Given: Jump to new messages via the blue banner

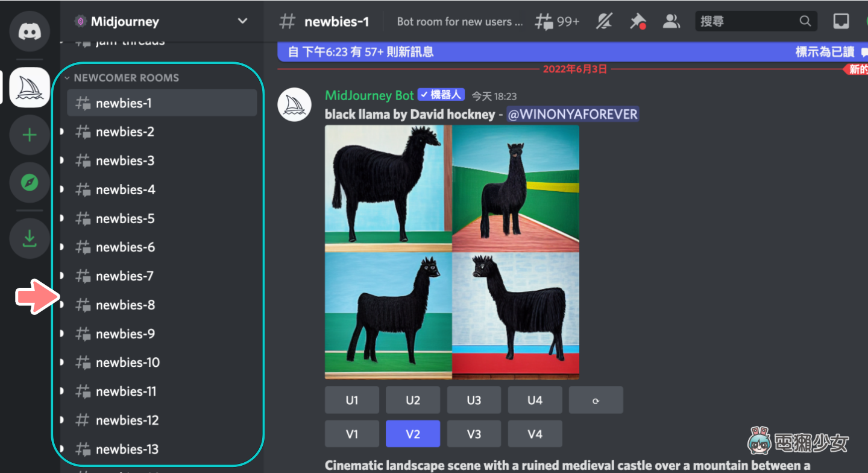Looking at the screenshot, I should (360, 52).
